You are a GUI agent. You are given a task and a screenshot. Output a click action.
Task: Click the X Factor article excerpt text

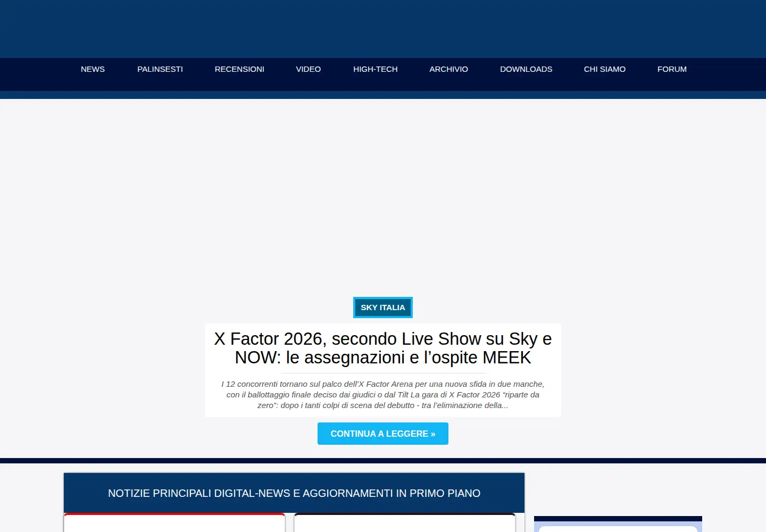(x=383, y=395)
